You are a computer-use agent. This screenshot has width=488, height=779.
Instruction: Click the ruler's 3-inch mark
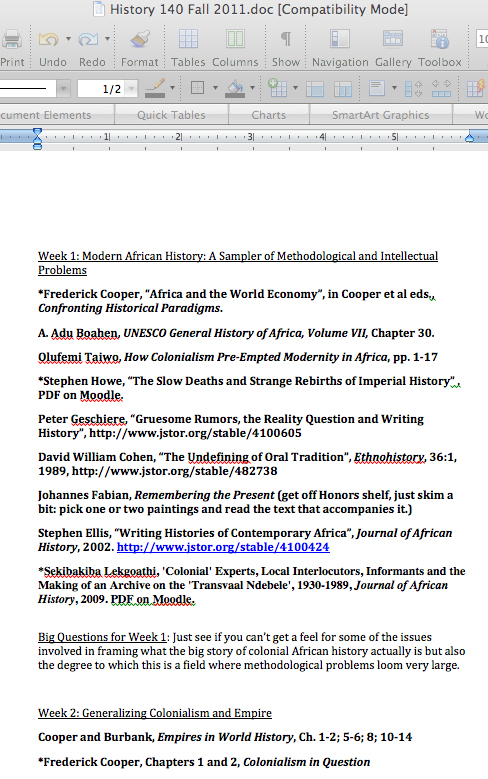pos(250,136)
